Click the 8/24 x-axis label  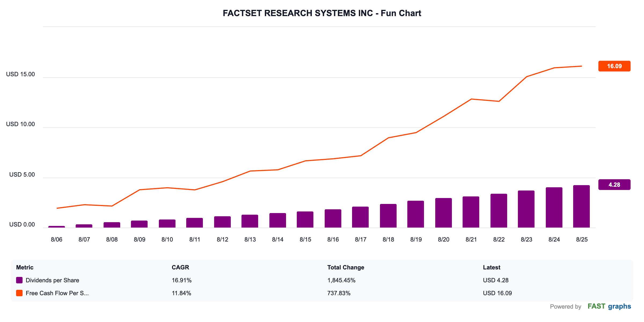[554, 239]
